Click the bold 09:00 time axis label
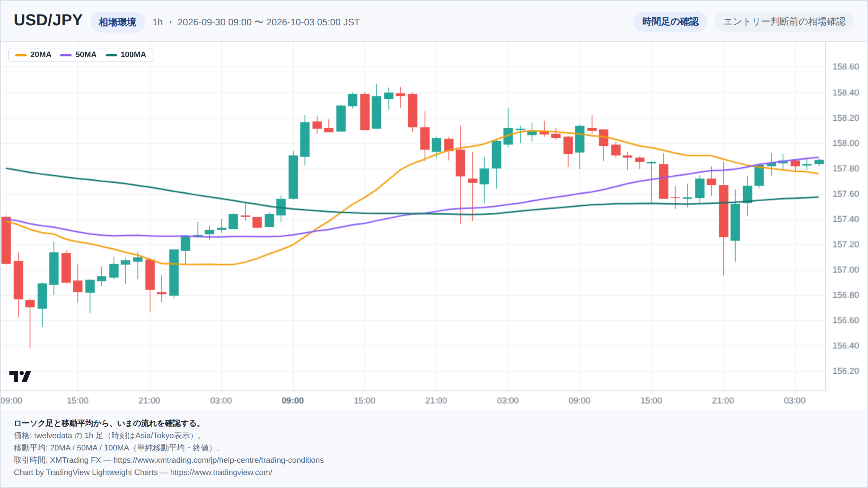 tap(293, 401)
